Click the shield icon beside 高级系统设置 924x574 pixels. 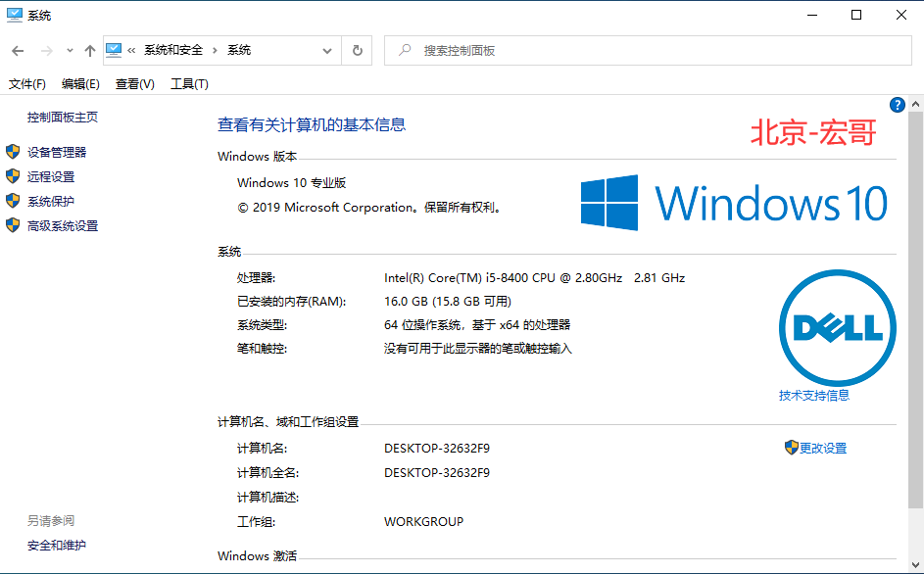point(13,225)
